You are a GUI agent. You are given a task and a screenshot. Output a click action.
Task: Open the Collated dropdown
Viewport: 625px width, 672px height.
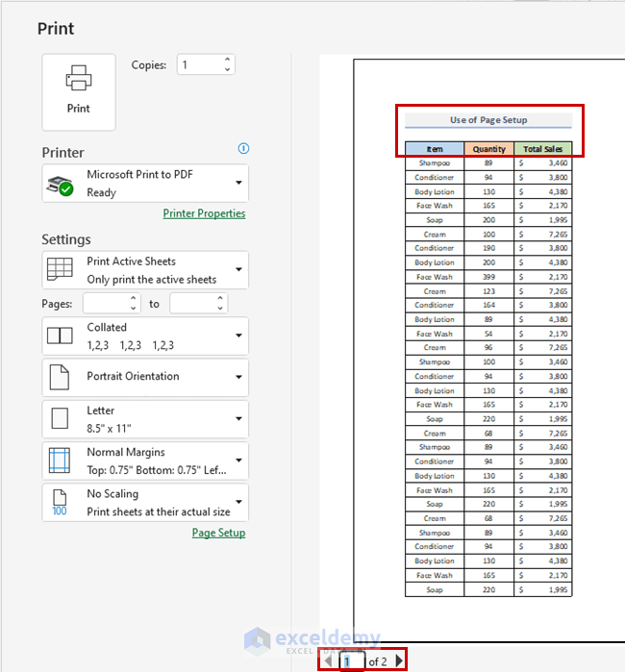(x=145, y=336)
